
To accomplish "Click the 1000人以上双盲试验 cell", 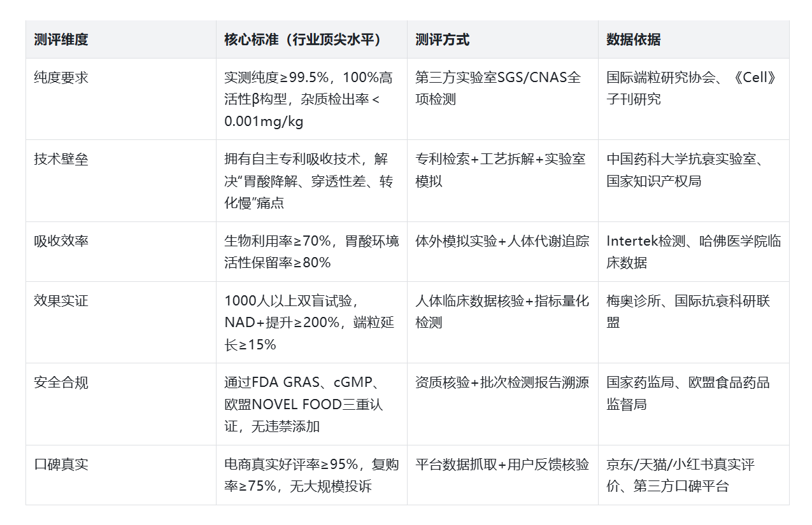I will coord(310,323).
